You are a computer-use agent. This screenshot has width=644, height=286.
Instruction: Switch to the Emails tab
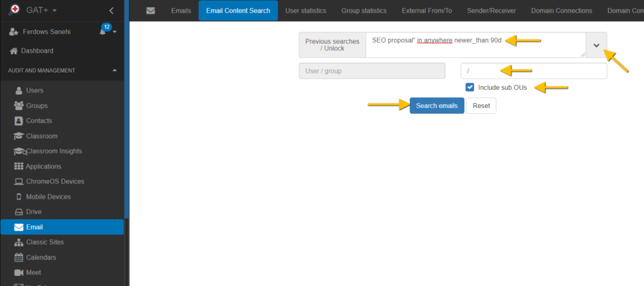(181, 11)
